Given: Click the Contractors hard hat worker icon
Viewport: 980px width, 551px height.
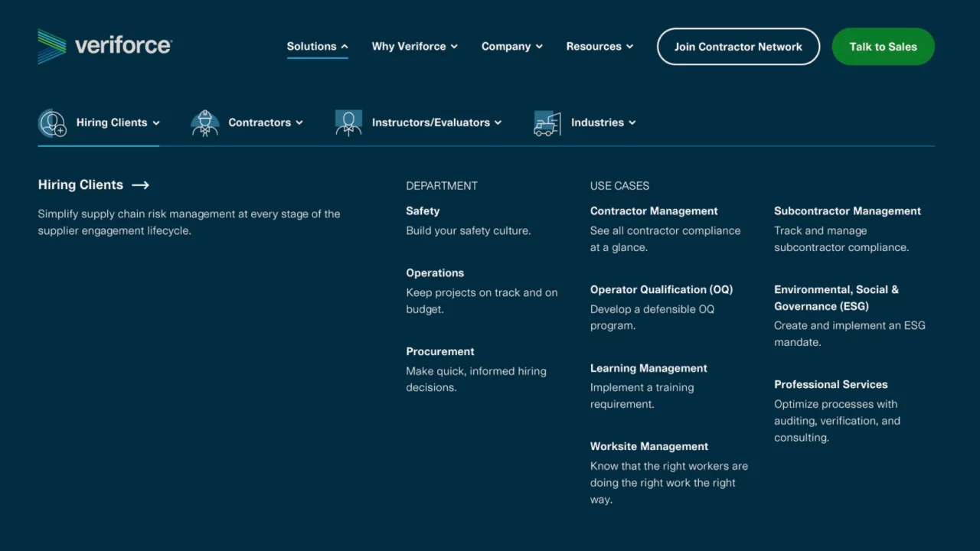Looking at the screenshot, I should click(204, 122).
